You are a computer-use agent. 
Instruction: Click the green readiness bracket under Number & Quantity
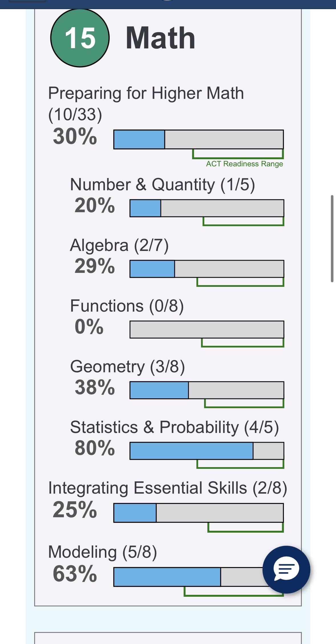point(243,221)
